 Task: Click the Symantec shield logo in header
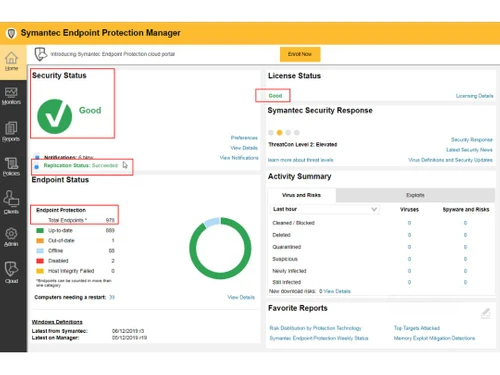pos(11,33)
